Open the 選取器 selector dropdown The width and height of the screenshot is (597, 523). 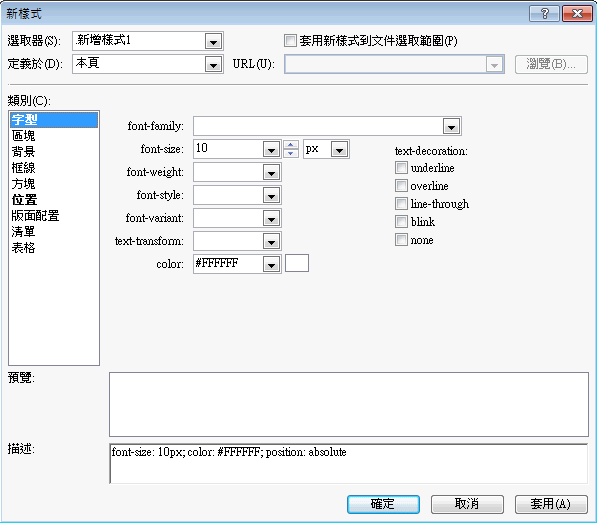point(213,41)
